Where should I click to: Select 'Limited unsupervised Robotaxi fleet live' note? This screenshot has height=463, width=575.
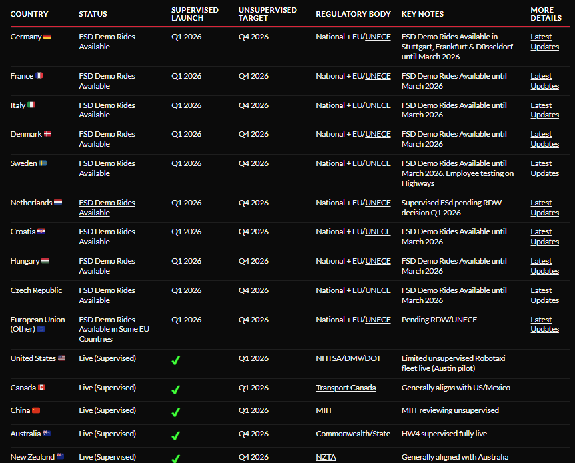click(x=453, y=363)
